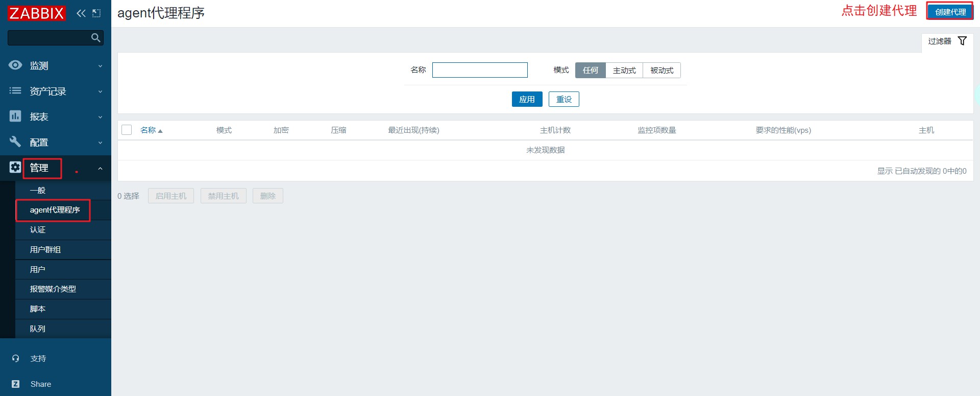Open the 队列 submenu item
This screenshot has height=396, width=980.
pyautogui.click(x=63, y=329)
